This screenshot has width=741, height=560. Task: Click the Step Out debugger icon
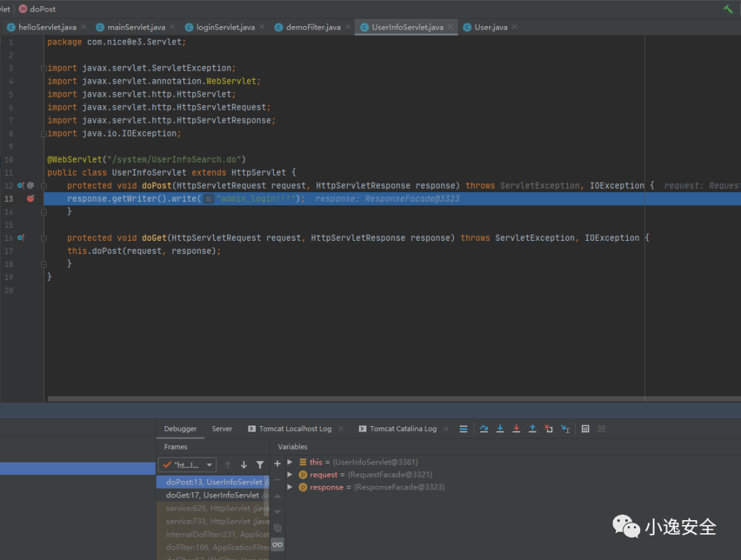click(x=532, y=429)
